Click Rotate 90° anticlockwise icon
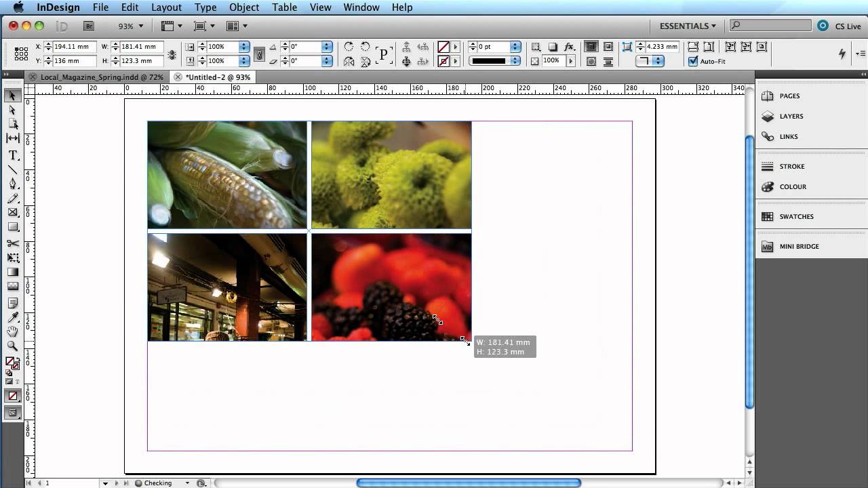This screenshot has height=488, width=868. click(x=366, y=47)
